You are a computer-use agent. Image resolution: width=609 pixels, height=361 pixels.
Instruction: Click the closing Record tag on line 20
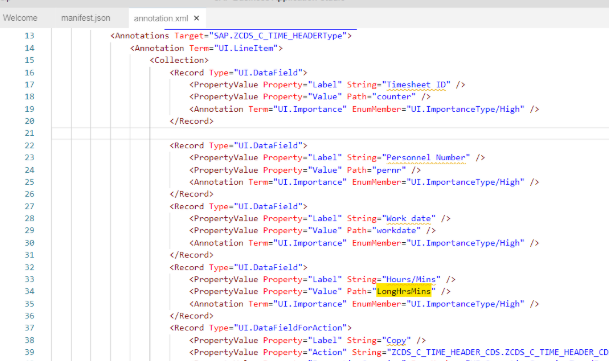pyautogui.click(x=191, y=121)
